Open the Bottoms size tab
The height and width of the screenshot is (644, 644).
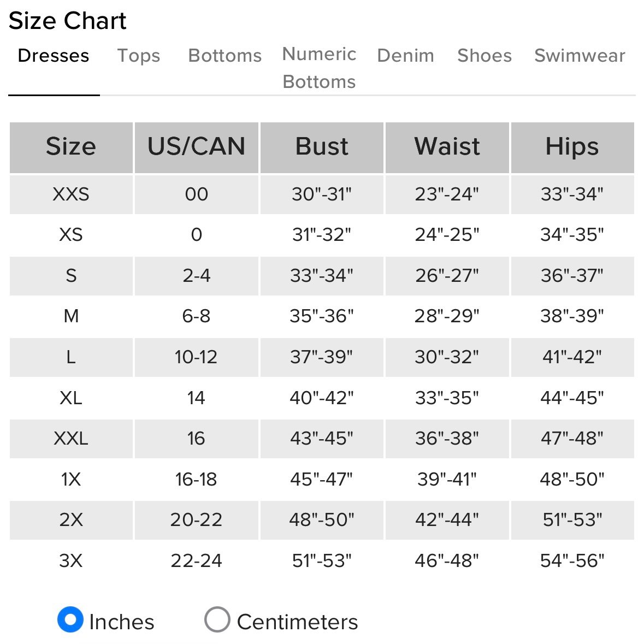(x=224, y=56)
